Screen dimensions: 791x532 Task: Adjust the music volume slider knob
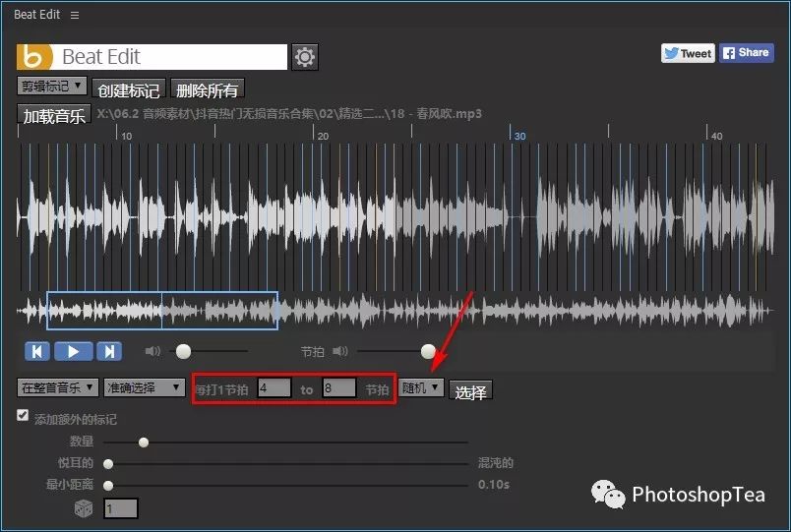pyautogui.click(x=183, y=351)
